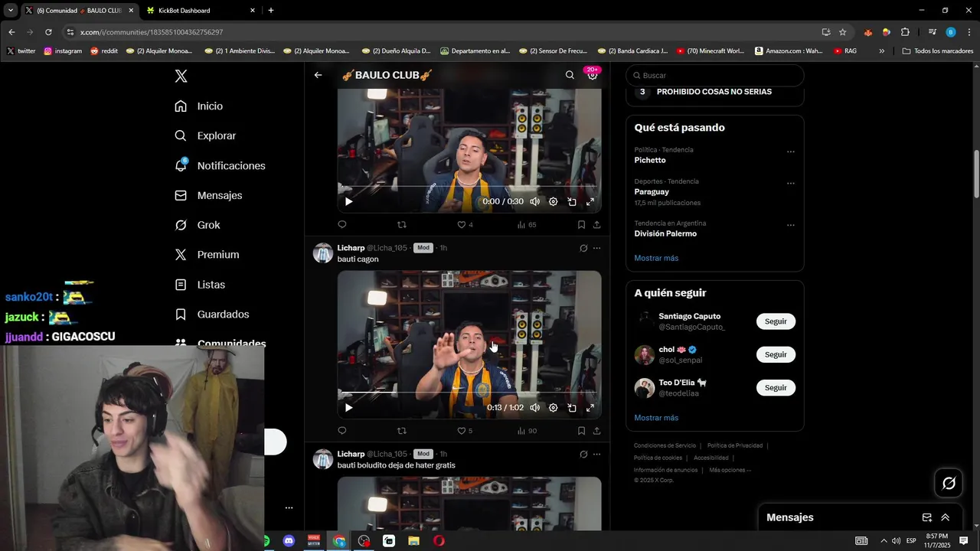The image size is (980, 551).
Task: Click Mostrar más under Qué está pasando
Action: point(656,258)
